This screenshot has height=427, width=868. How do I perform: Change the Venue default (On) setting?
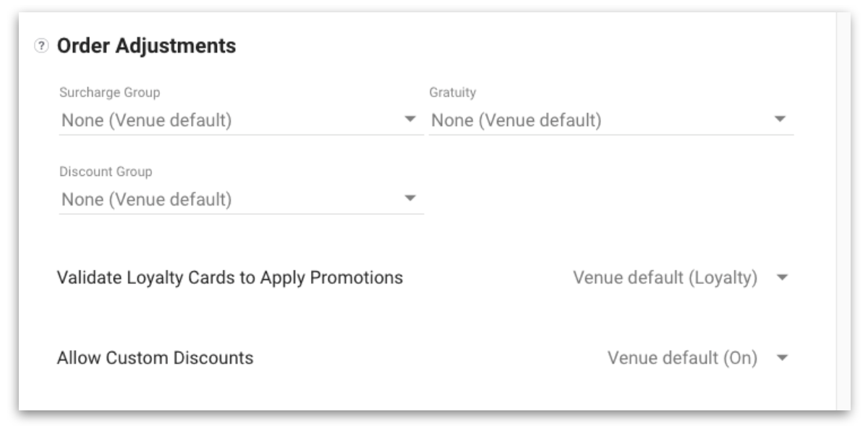pos(697,358)
